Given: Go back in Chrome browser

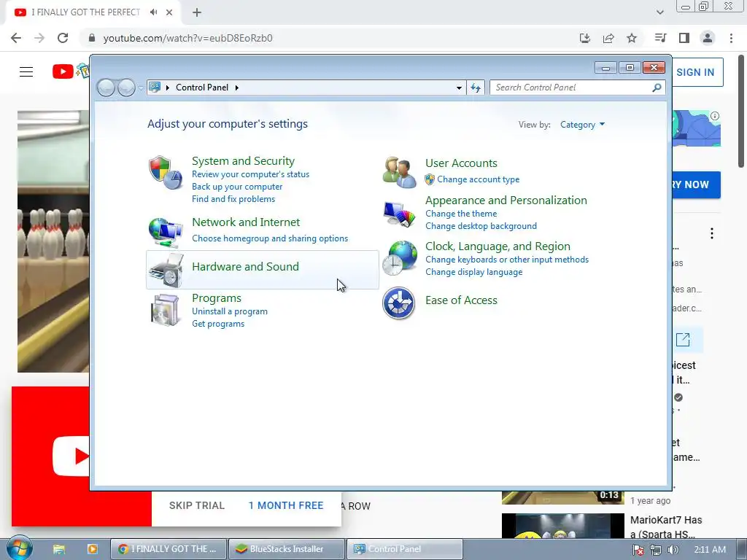Looking at the screenshot, I should [x=16, y=38].
